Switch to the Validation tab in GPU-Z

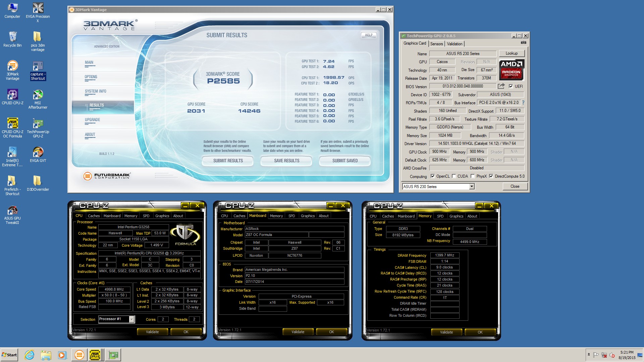(x=454, y=44)
